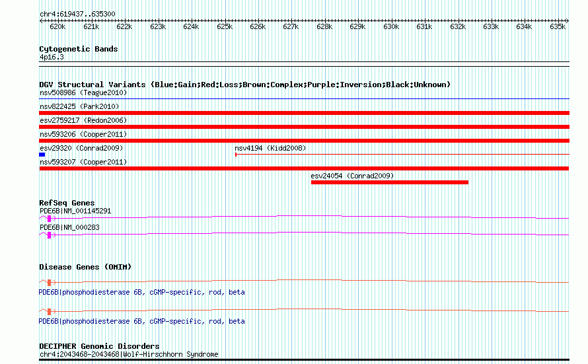Open the PDE6B|NM_000283 transcript label
Image resolution: width=588 pixels, height=364 pixels.
[69, 227]
